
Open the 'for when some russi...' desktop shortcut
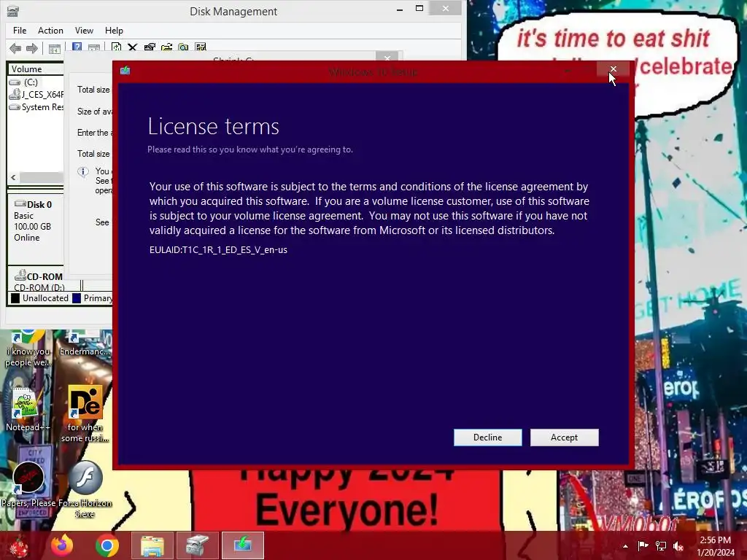click(85, 413)
